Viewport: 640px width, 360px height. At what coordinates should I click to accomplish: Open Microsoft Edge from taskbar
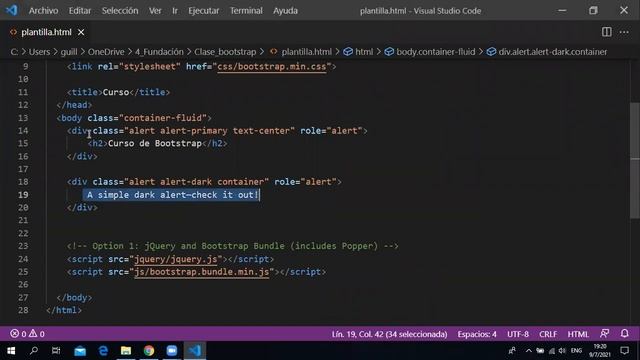(103, 351)
